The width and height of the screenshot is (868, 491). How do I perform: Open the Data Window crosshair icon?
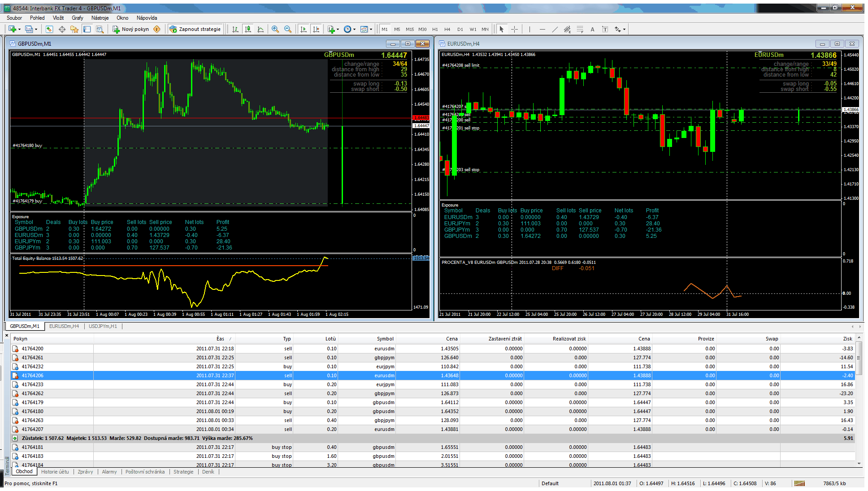pyautogui.click(x=62, y=29)
